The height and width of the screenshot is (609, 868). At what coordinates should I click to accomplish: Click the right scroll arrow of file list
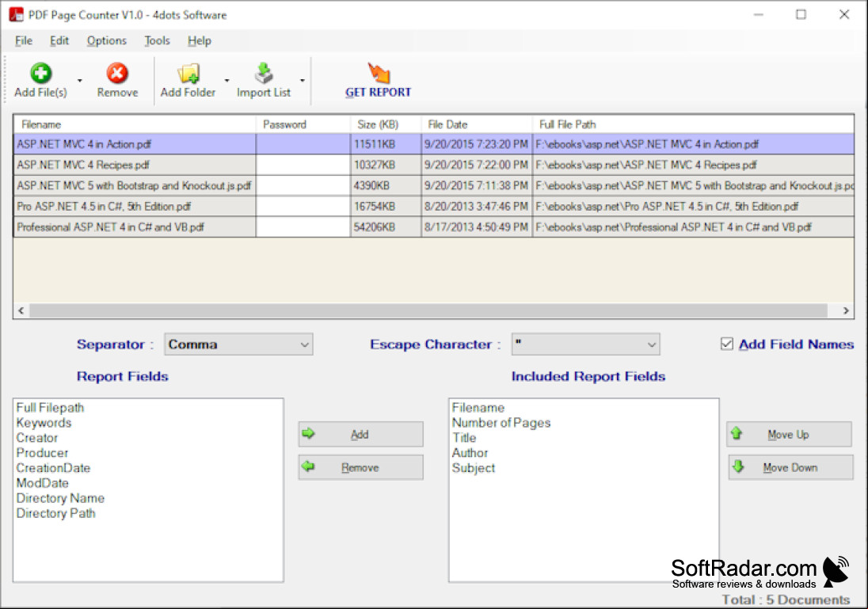tap(845, 310)
